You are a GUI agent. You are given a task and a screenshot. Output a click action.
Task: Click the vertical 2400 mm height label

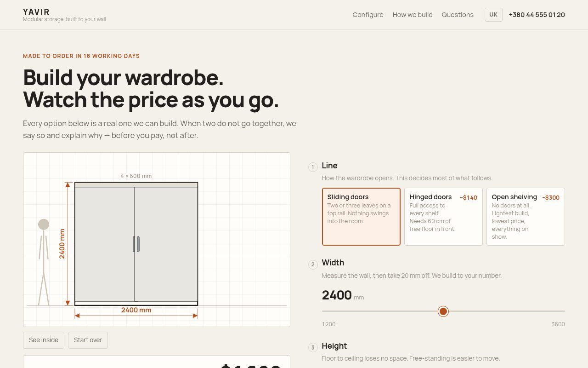(x=62, y=244)
